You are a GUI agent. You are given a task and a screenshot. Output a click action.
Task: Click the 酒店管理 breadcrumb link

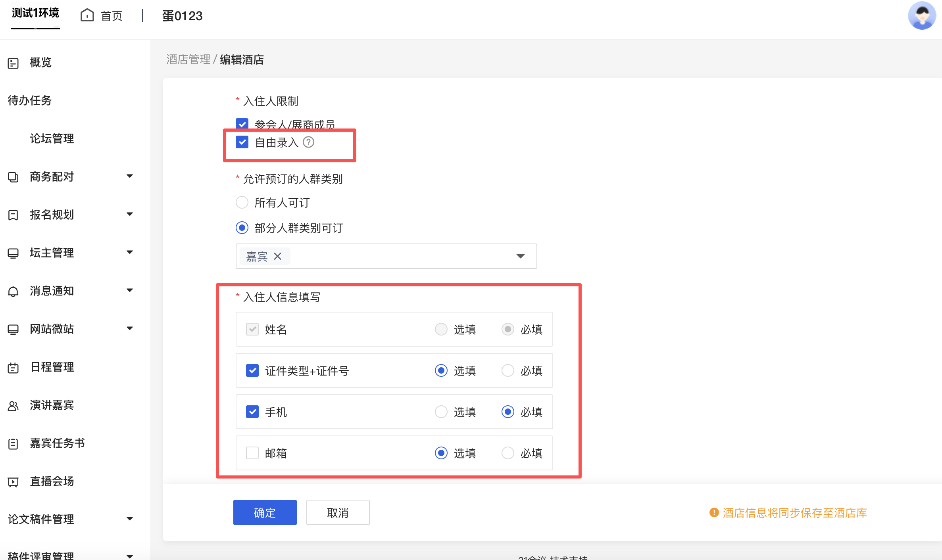pyautogui.click(x=188, y=59)
